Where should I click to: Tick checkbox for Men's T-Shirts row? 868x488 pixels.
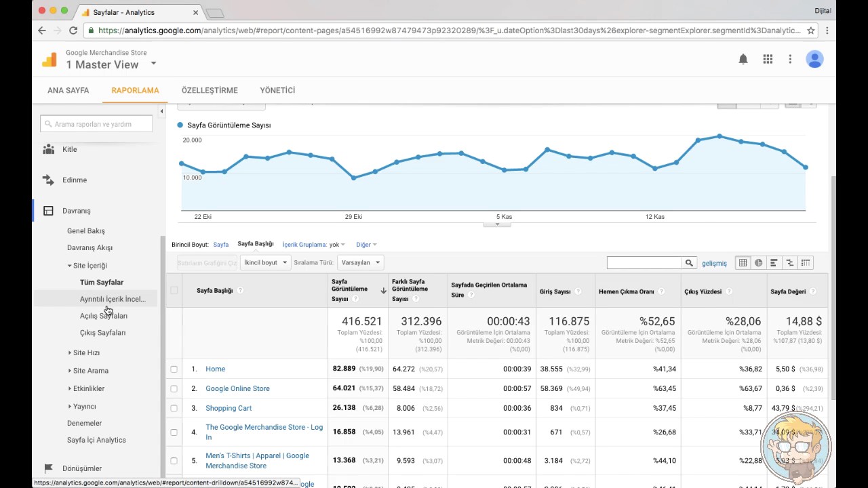coord(174,460)
